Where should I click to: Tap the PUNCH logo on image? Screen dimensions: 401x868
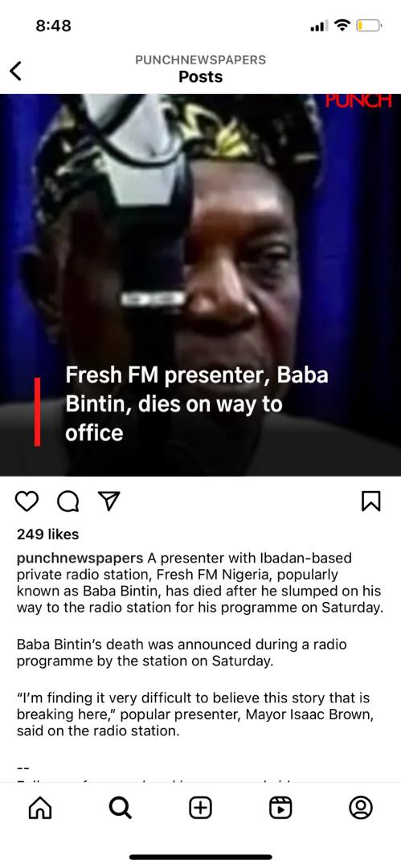358,101
